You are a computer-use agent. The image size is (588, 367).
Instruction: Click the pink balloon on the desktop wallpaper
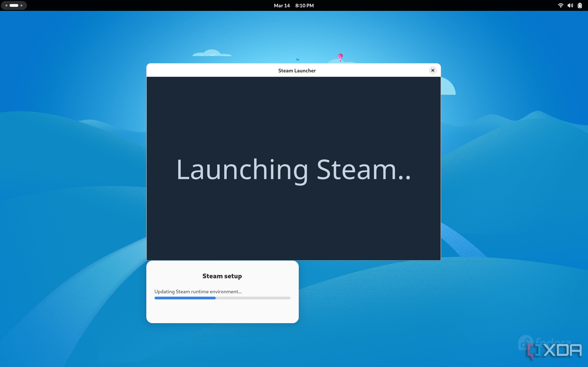tap(340, 57)
